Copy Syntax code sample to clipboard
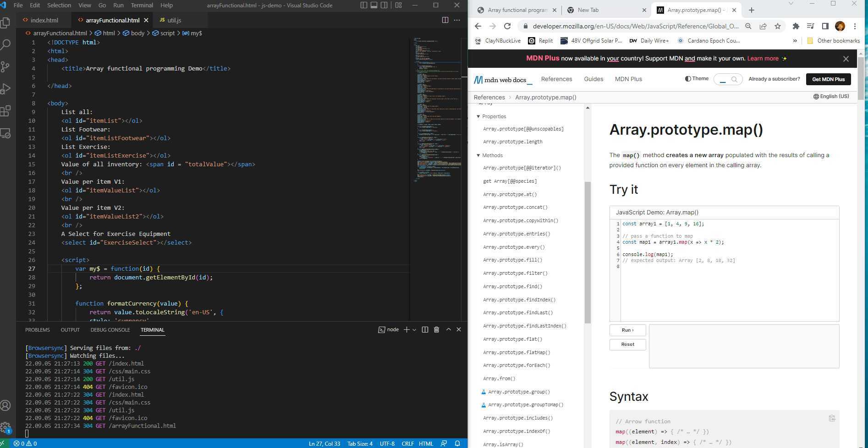Image resolution: width=868 pixels, height=448 pixels. coord(832,418)
